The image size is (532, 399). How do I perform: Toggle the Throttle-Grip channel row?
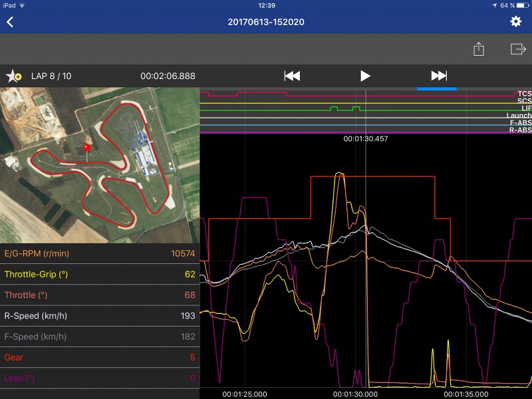click(x=100, y=274)
